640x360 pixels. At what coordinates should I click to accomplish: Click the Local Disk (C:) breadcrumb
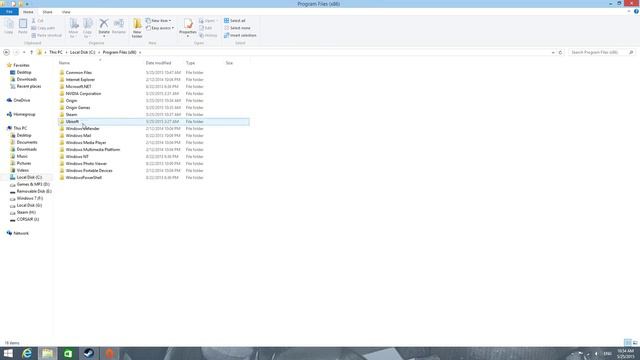pyautogui.click(x=82, y=52)
